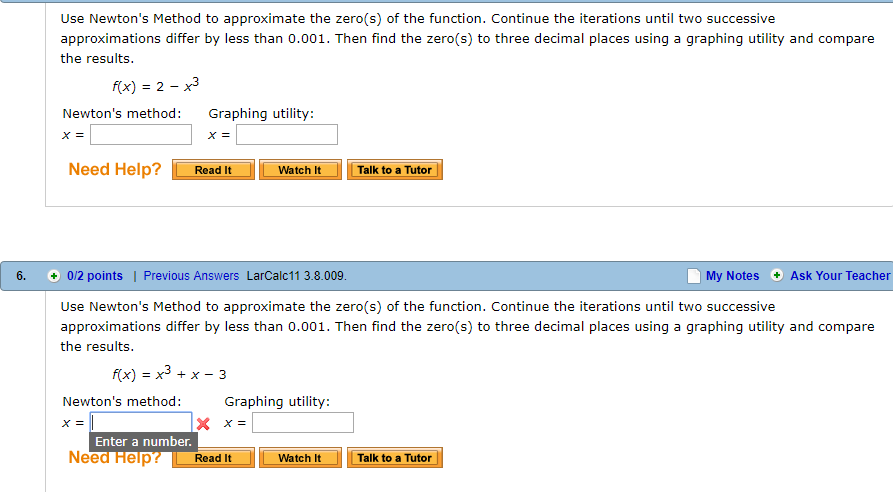Screen dimensions: 893x492
Task: Focus Newton's method field for f(x) = 2 − x³
Action: coord(141,134)
